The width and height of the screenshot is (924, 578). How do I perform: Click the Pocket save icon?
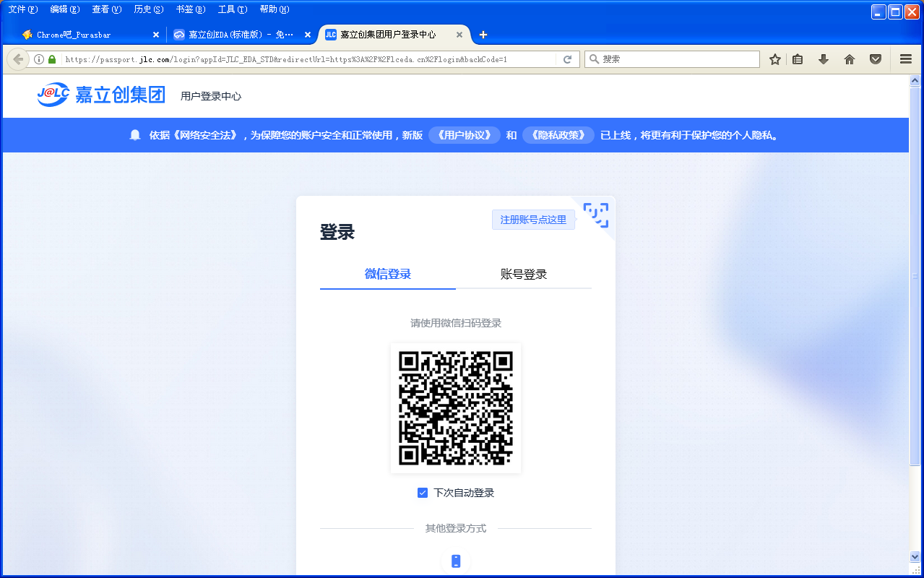click(876, 59)
